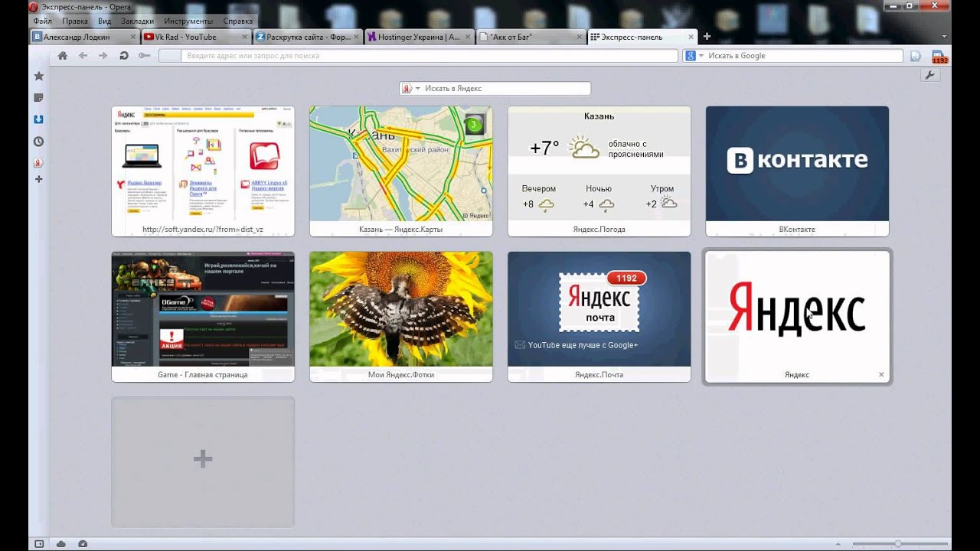980x551 pixels.
Task: Open Opera Turbo speedometer icon
Action: tap(83, 543)
